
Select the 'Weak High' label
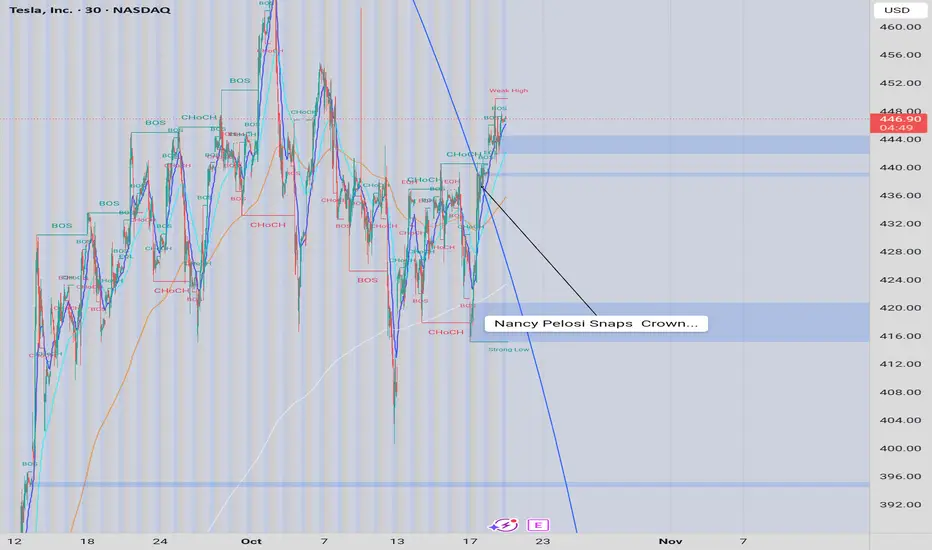(x=508, y=90)
